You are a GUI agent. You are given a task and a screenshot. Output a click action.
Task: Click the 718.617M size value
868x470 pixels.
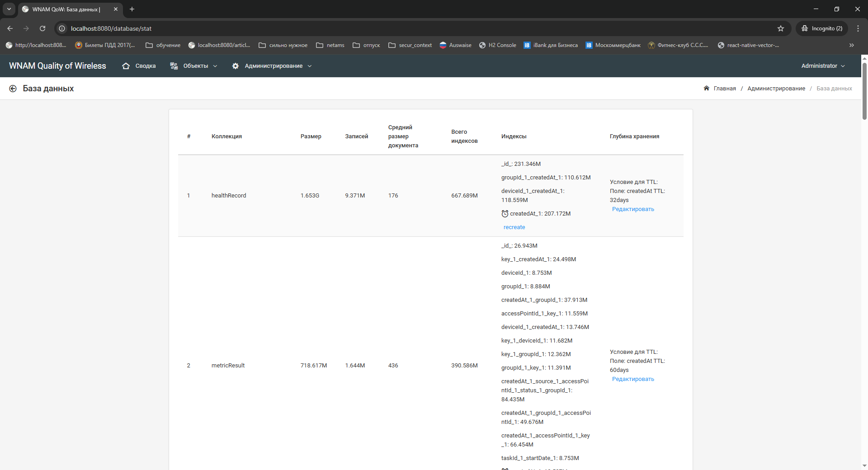[313, 366]
